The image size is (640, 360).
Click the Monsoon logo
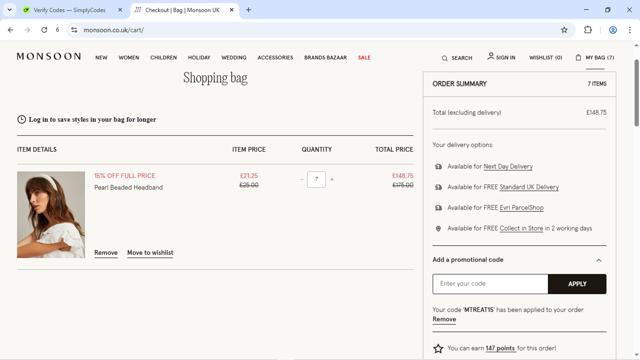click(49, 56)
